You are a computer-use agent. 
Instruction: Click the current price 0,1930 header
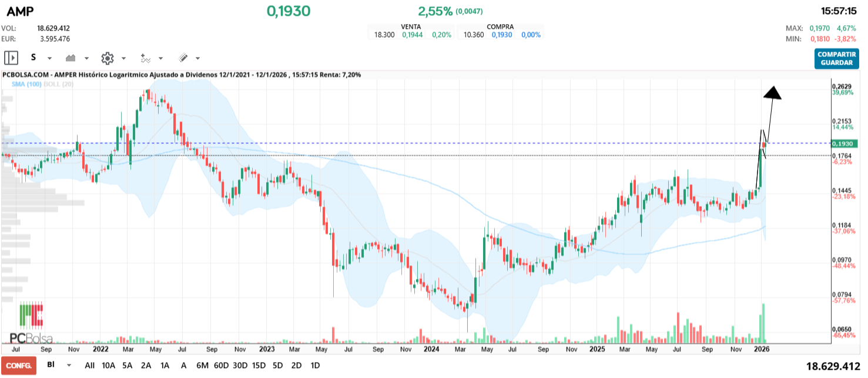click(289, 11)
